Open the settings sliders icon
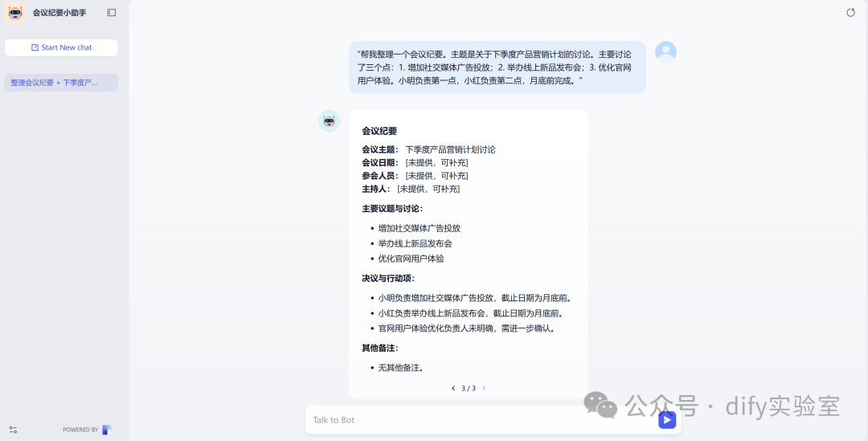 coord(14,430)
